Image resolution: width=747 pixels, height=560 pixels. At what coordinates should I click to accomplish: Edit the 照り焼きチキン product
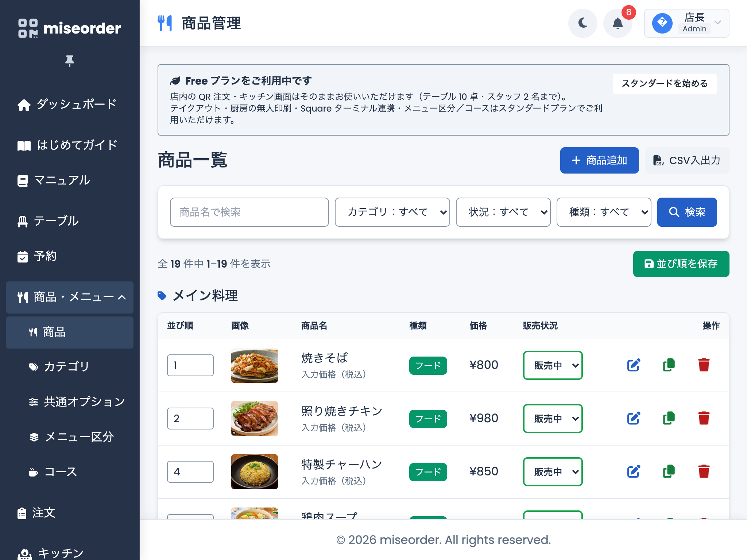tap(634, 418)
